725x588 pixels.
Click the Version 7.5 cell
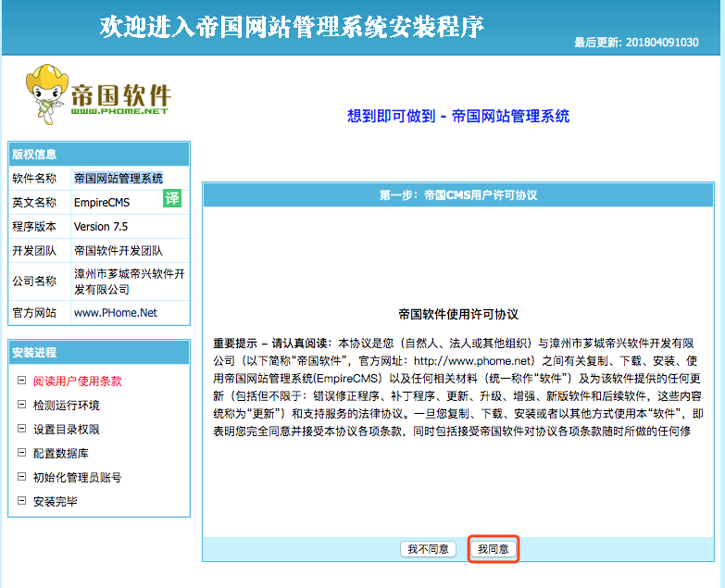(x=101, y=227)
